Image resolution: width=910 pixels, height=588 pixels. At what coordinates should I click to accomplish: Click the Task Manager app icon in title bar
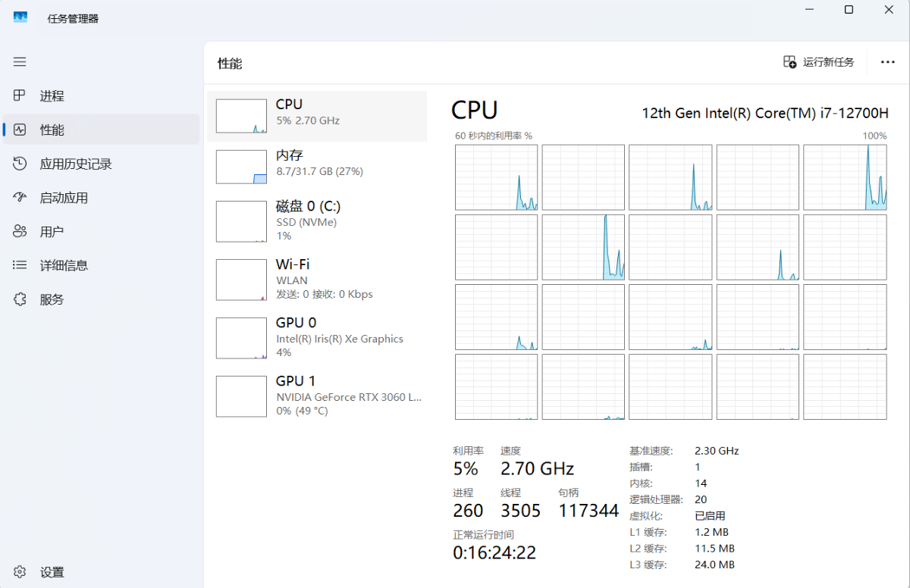20,17
